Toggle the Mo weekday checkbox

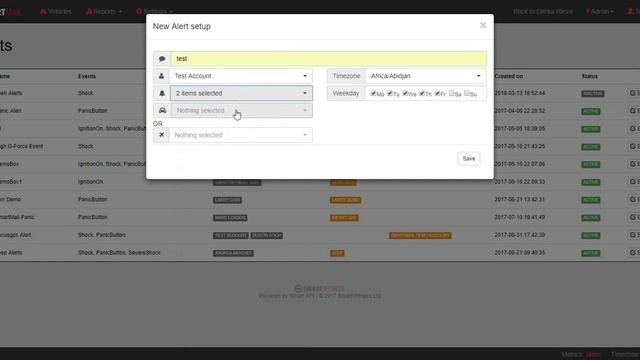(373, 93)
